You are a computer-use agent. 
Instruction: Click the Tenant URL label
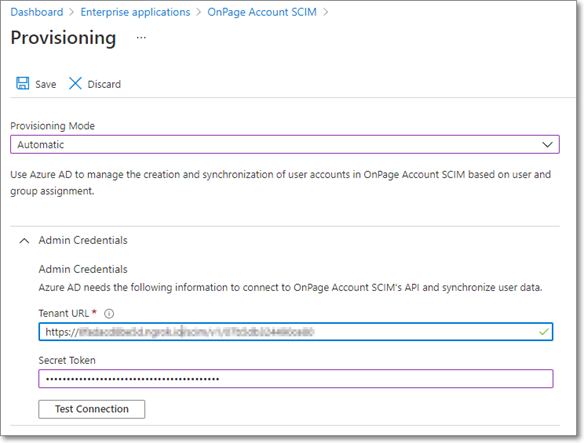tap(64, 313)
